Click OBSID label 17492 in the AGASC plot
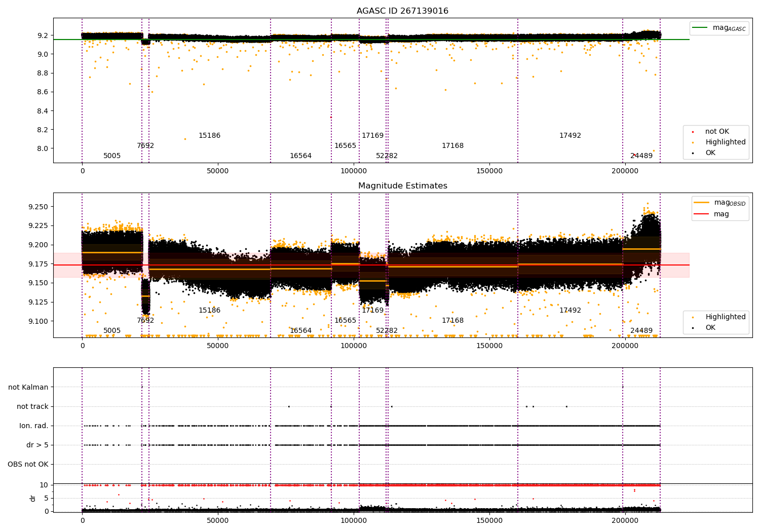The width and height of the screenshot is (760, 532). click(x=570, y=136)
